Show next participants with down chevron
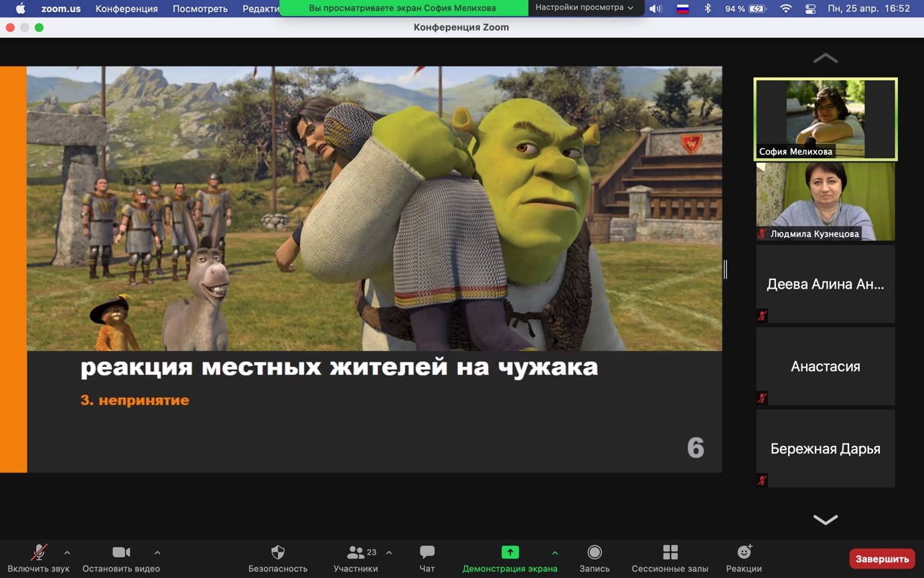The height and width of the screenshot is (578, 924). click(825, 520)
